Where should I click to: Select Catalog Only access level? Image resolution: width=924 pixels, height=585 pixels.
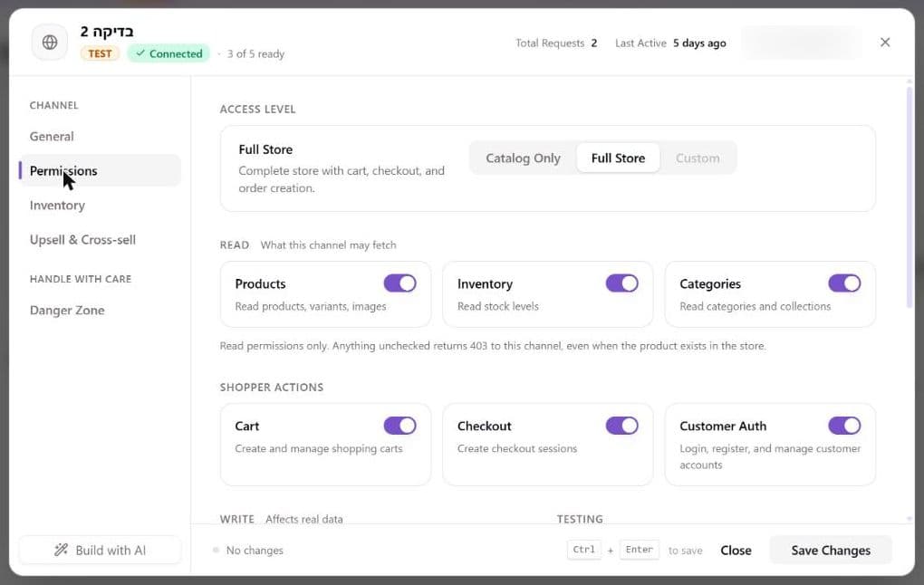(523, 158)
